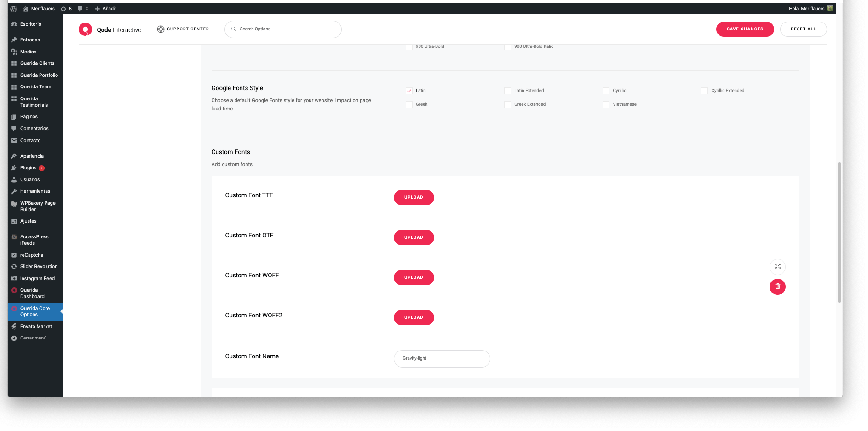This screenshot has width=868, height=431.
Task: Open the Support Center lifebuoy icon
Action: click(x=161, y=29)
